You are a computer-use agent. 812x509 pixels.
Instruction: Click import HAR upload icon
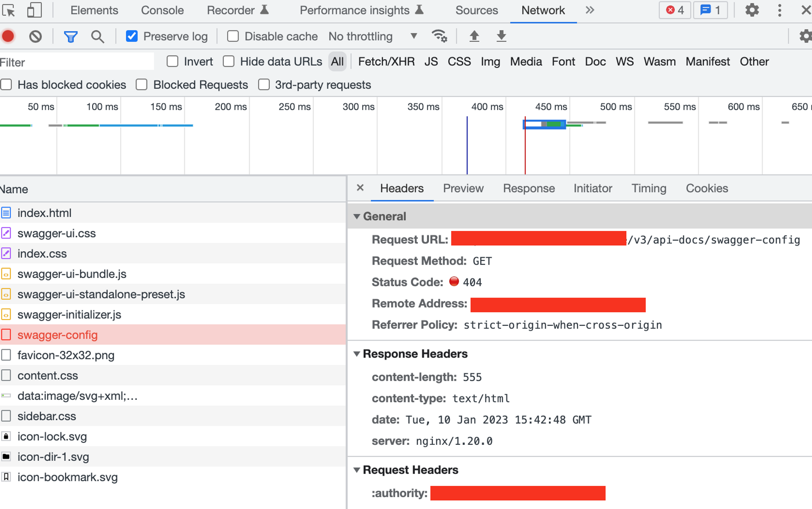coord(474,36)
